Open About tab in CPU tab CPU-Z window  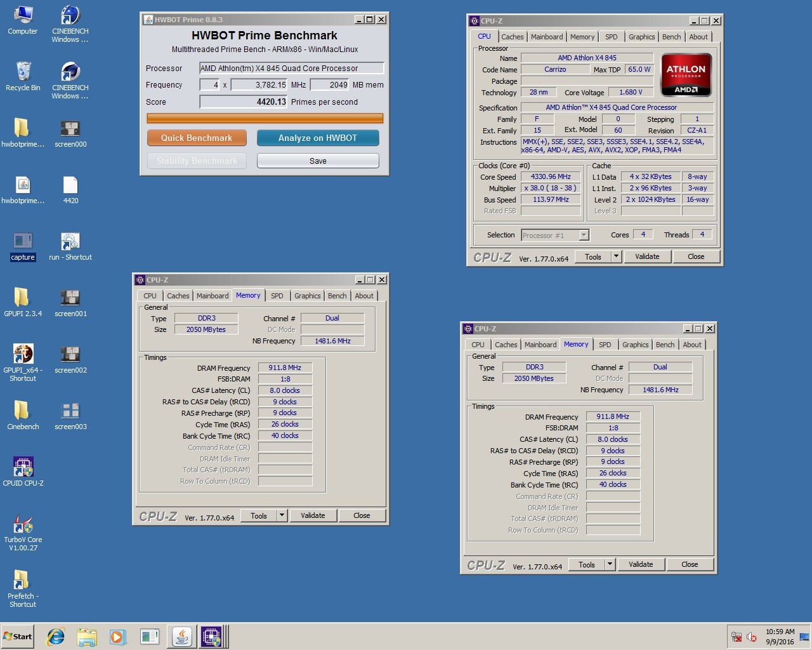pyautogui.click(x=698, y=37)
